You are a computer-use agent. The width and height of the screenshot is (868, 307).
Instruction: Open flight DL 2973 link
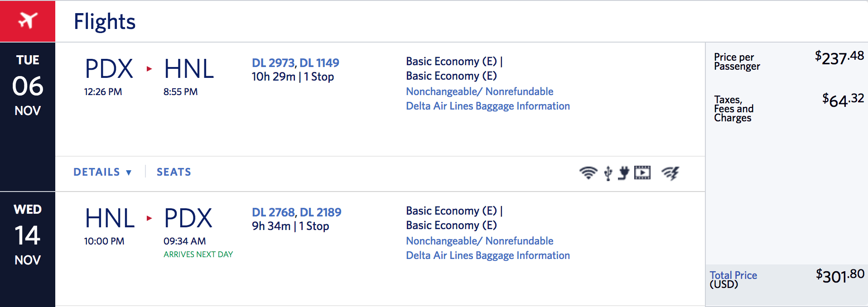[x=273, y=62]
